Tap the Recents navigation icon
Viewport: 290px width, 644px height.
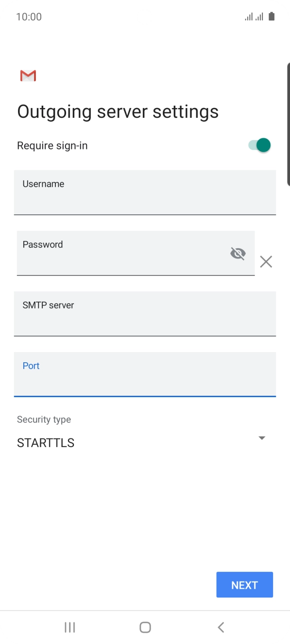(x=69, y=627)
